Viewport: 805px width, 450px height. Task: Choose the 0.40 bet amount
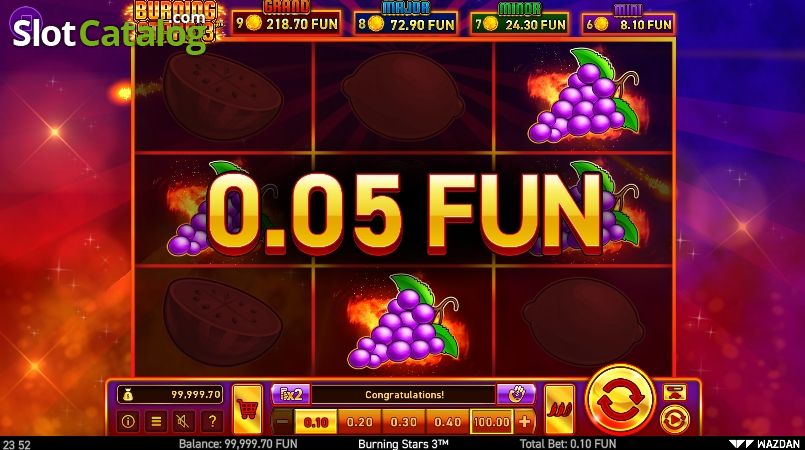pos(447,422)
